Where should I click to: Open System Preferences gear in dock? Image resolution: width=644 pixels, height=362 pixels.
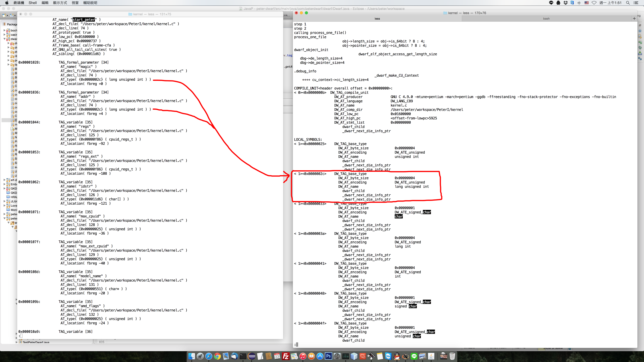[337, 356]
